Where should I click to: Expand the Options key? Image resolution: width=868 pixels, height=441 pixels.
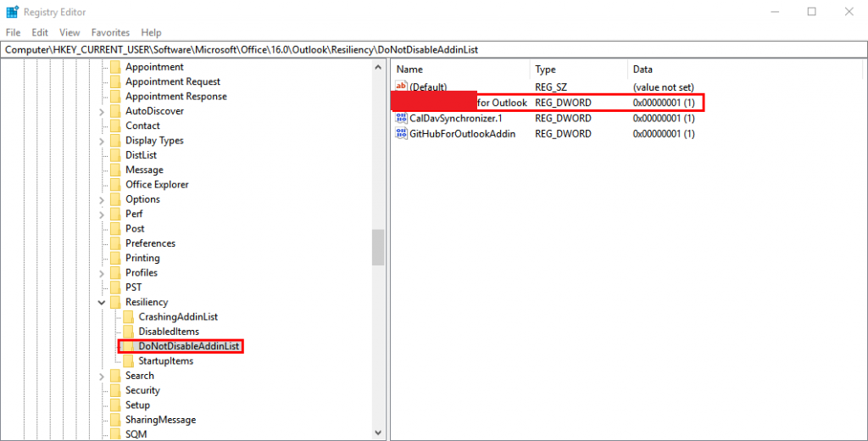click(102, 199)
